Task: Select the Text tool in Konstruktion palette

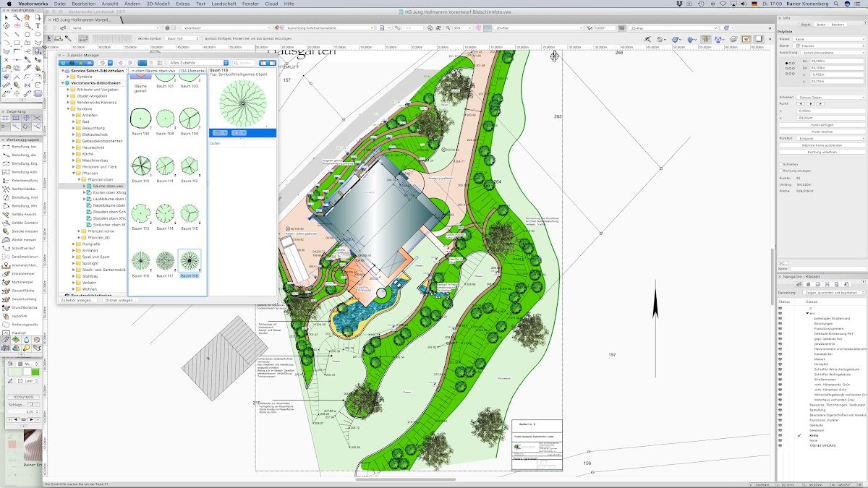Action: point(38,25)
